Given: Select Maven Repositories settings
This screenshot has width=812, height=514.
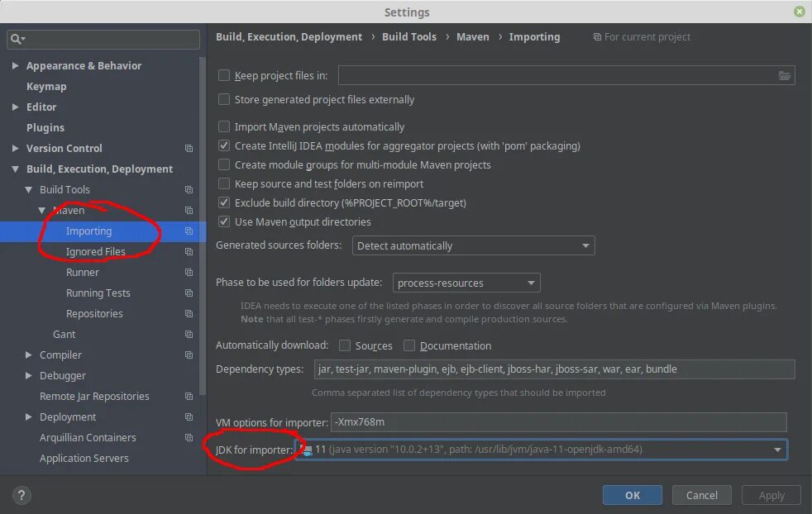Looking at the screenshot, I should [94, 314].
